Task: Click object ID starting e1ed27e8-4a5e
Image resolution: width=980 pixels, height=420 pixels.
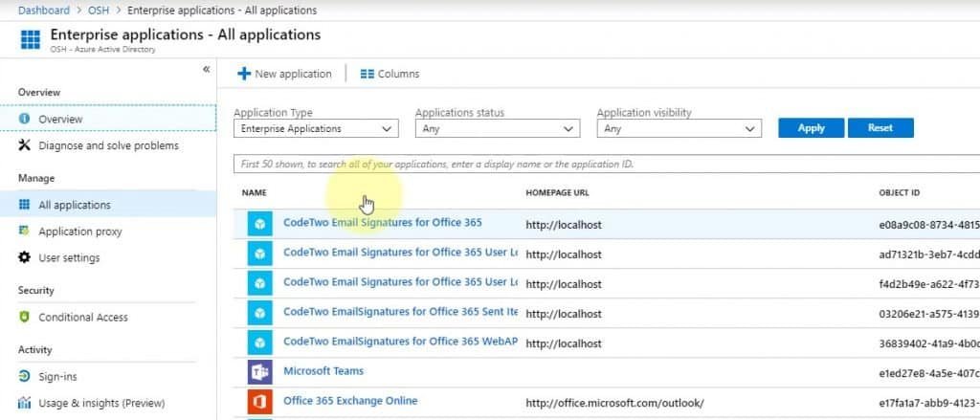Action: [x=928, y=373]
